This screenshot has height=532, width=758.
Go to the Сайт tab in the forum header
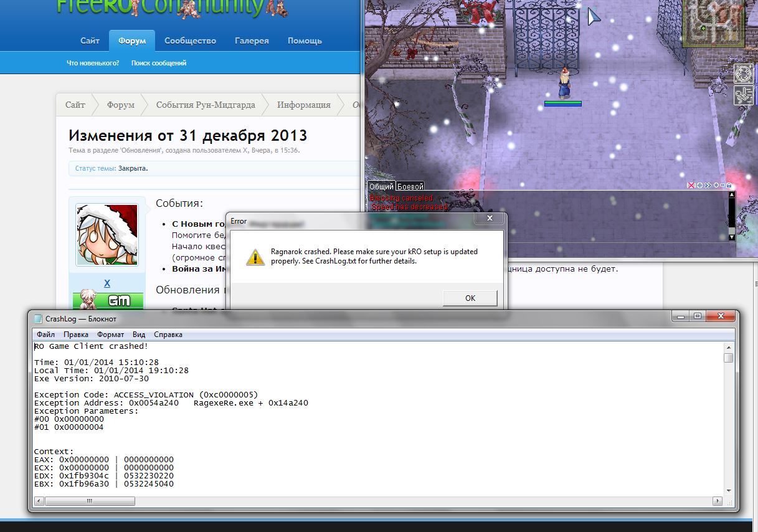[x=90, y=40]
